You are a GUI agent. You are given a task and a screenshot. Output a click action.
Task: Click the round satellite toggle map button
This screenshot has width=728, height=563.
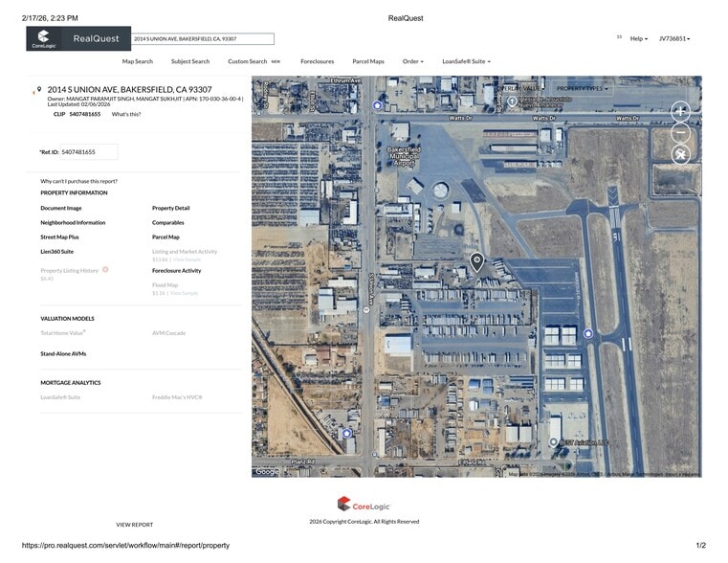680,155
